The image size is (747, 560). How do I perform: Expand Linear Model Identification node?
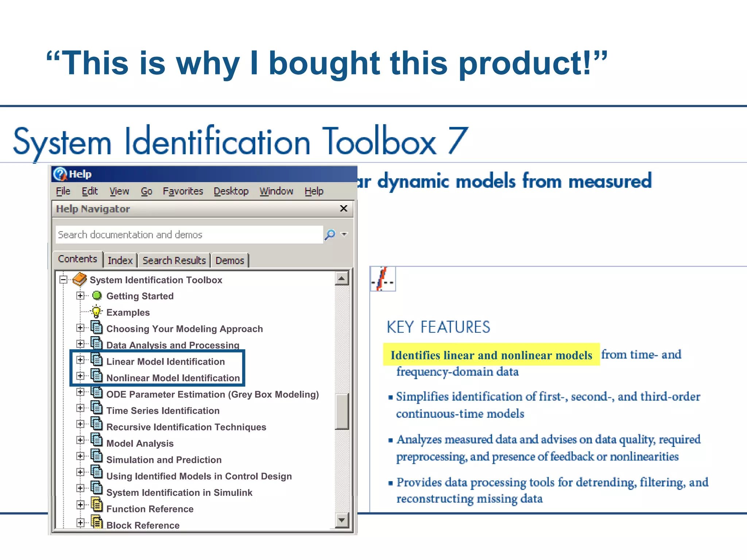(80, 360)
